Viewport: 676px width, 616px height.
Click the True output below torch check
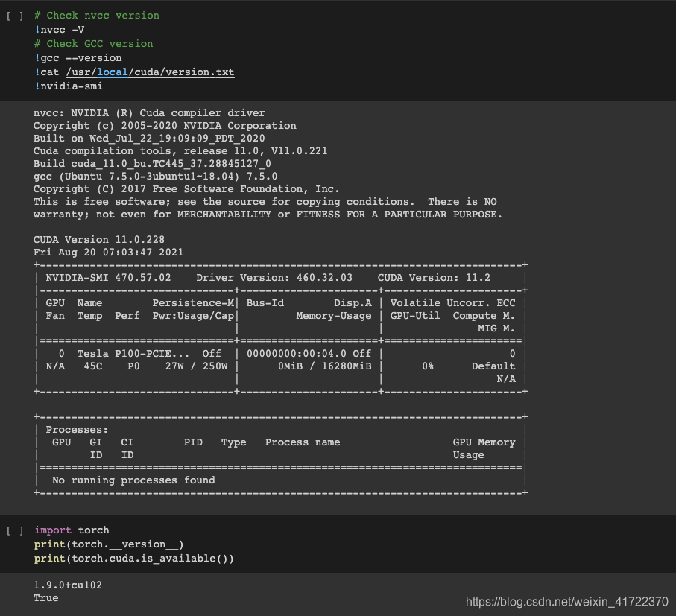tap(45, 597)
